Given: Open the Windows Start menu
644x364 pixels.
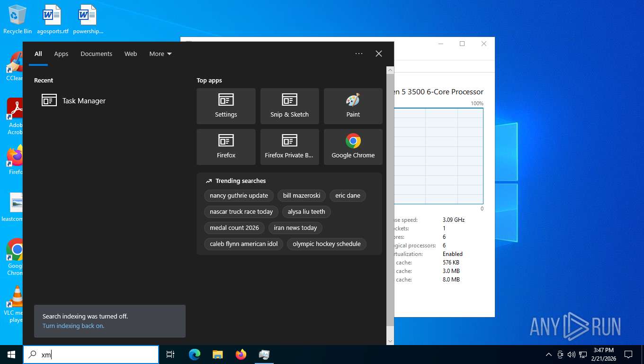Looking at the screenshot, I should coord(11,355).
